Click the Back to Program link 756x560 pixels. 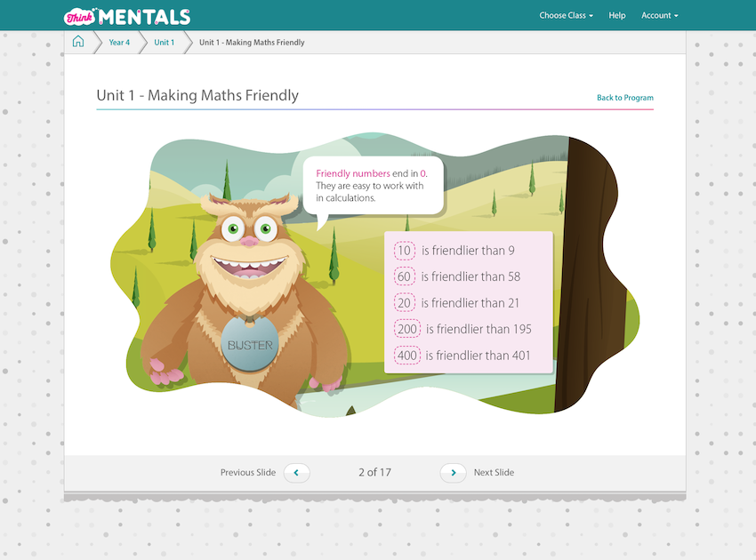[624, 98]
